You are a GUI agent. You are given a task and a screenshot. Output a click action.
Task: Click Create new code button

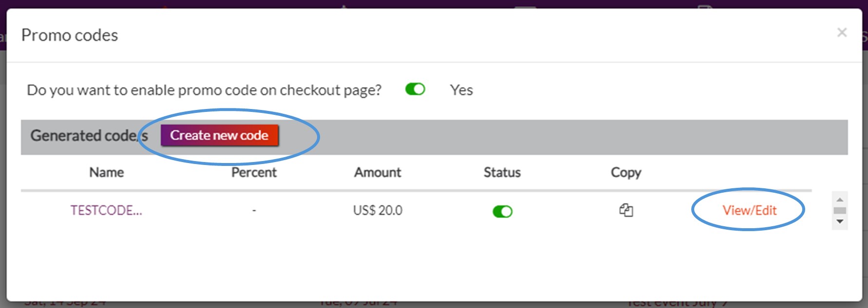point(220,135)
